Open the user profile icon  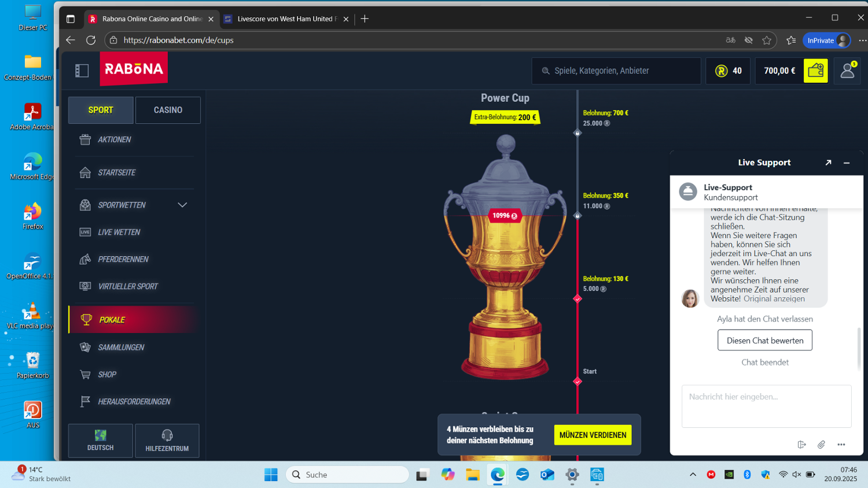click(x=847, y=71)
